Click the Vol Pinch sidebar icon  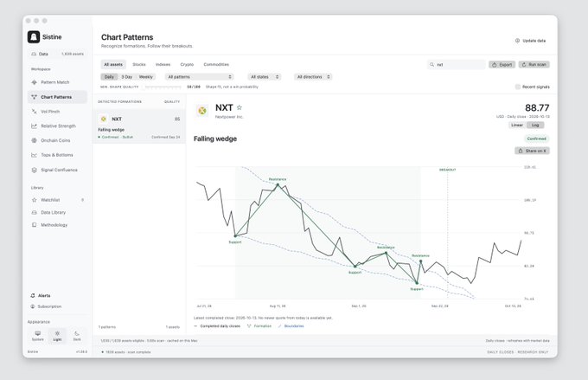pyautogui.click(x=34, y=112)
